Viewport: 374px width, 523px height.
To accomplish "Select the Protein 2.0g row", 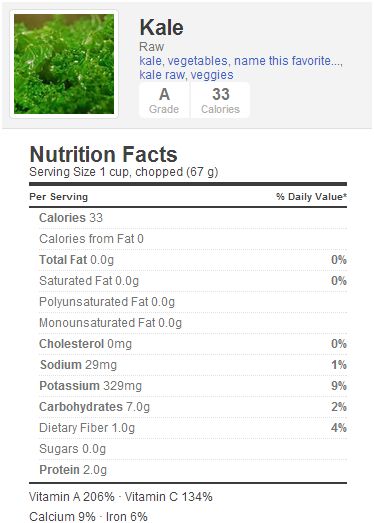I will click(x=193, y=470).
